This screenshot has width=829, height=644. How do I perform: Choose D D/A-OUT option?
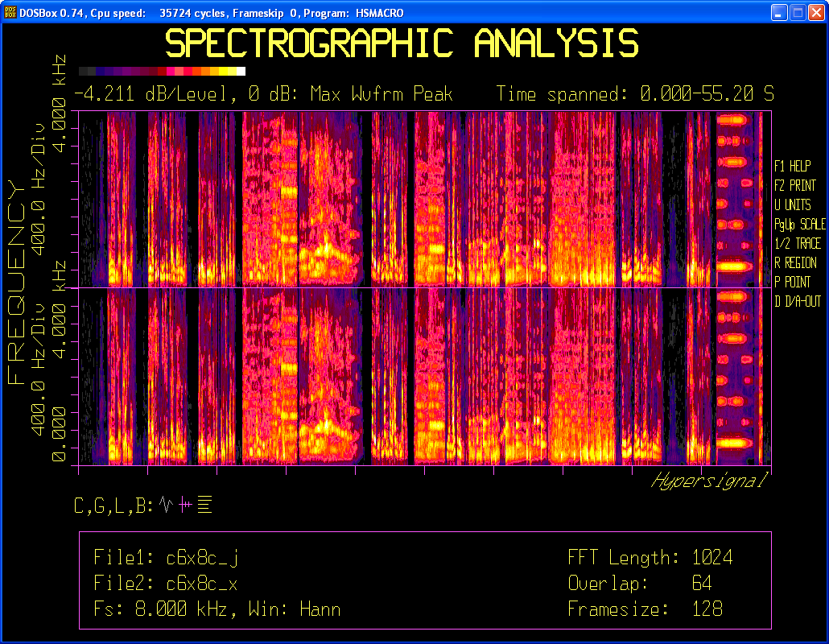tap(798, 301)
